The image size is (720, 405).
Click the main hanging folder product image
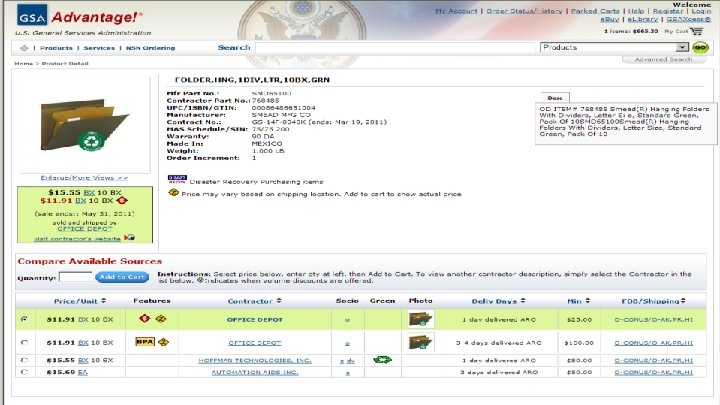pyautogui.click(x=84, y=125)
